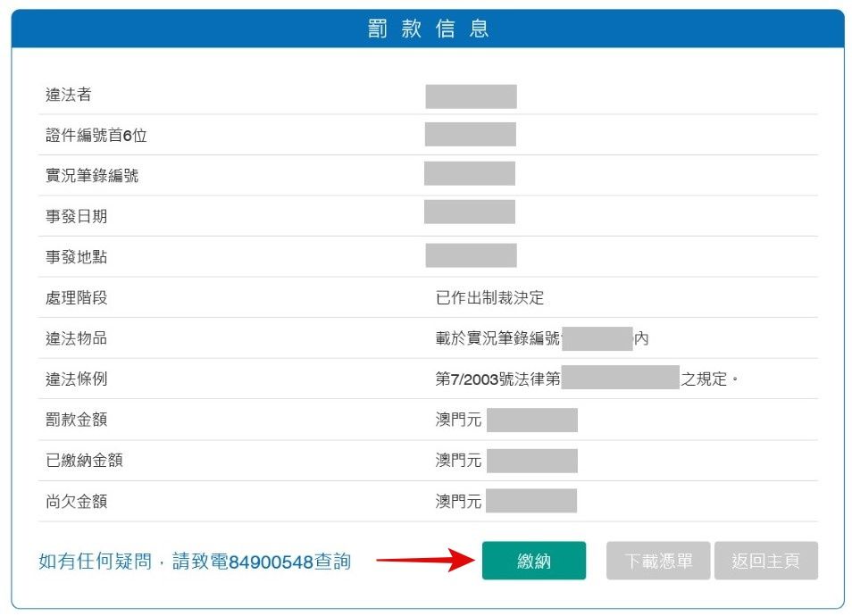The height and width of the screenshot is (616, 852).
Task: Click the 罰款信息 panel header
Action: (x=427, y=29)
